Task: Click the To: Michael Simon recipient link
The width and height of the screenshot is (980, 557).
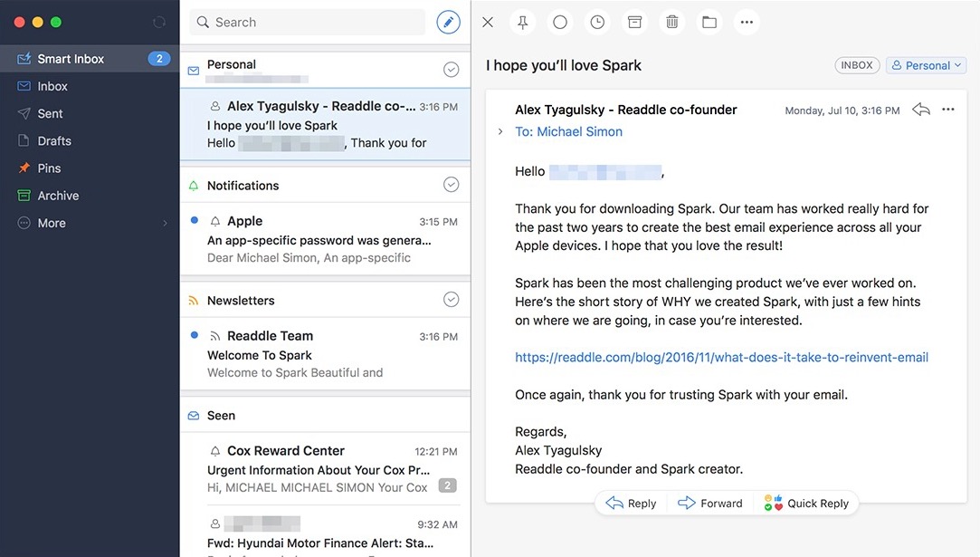Action: tap(569, 132)
